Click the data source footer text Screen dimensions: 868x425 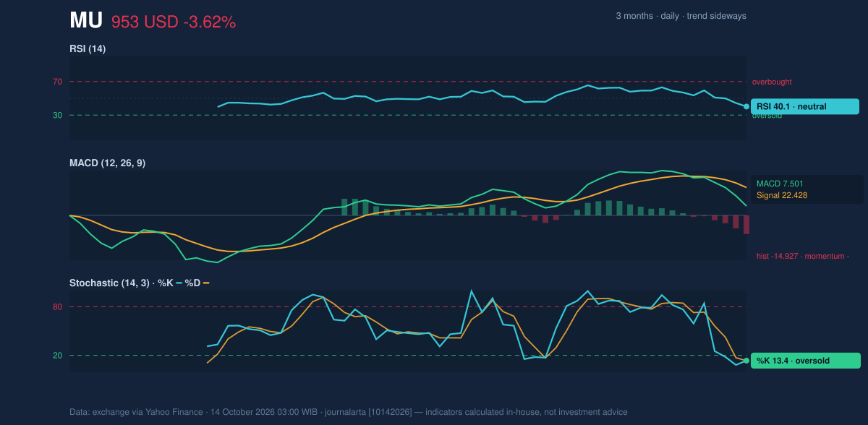click(x=349, y=412)
